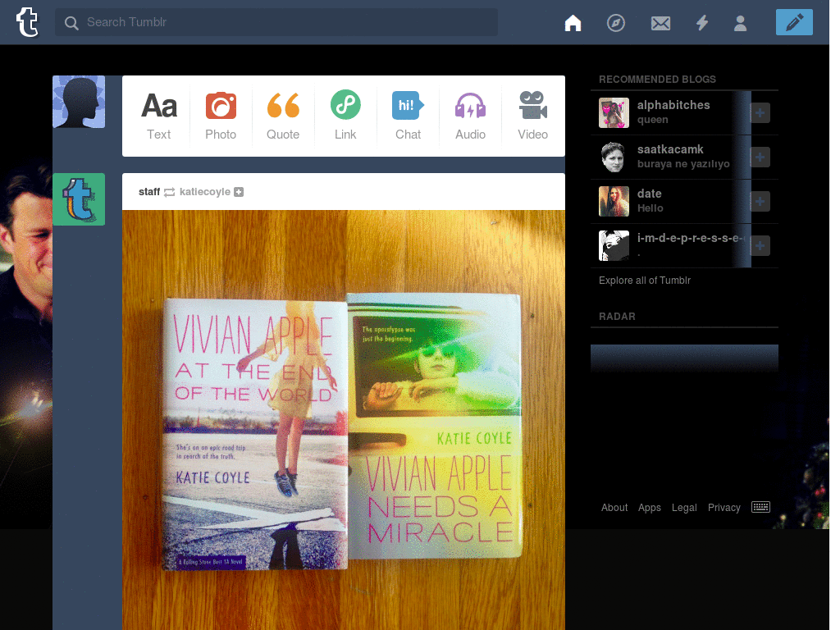Click the blue pencil compose button
This screenshot has height=630, width=840.
[794, 22]
